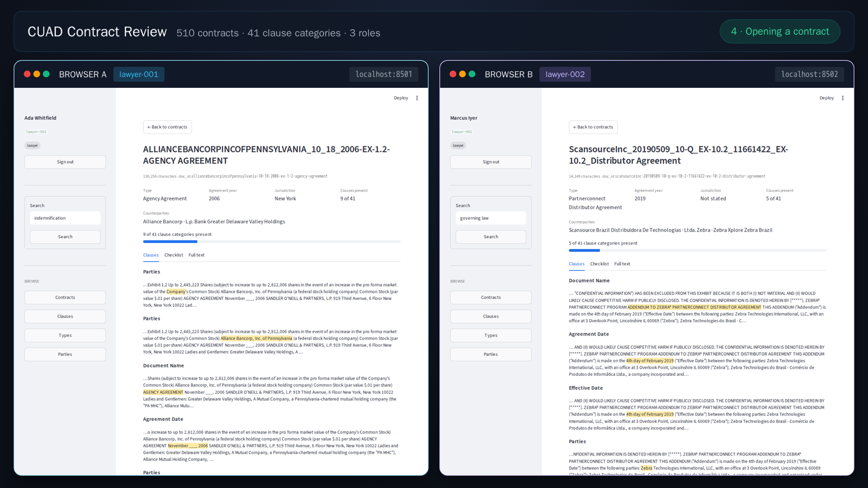Sign out Marcus Iyer in Browser B
The height and width of the screenshot is (488, 868).
490,162
